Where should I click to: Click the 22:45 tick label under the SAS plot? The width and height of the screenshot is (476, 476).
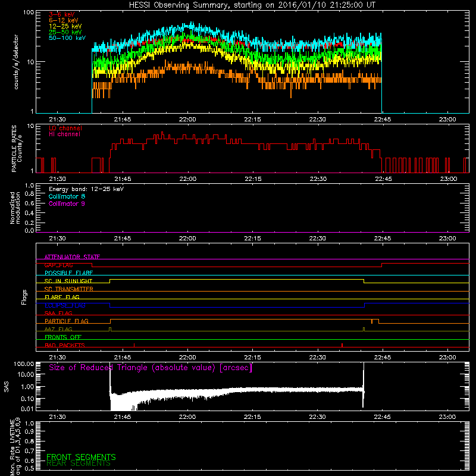pyautogui.click(x=383, y=417)
